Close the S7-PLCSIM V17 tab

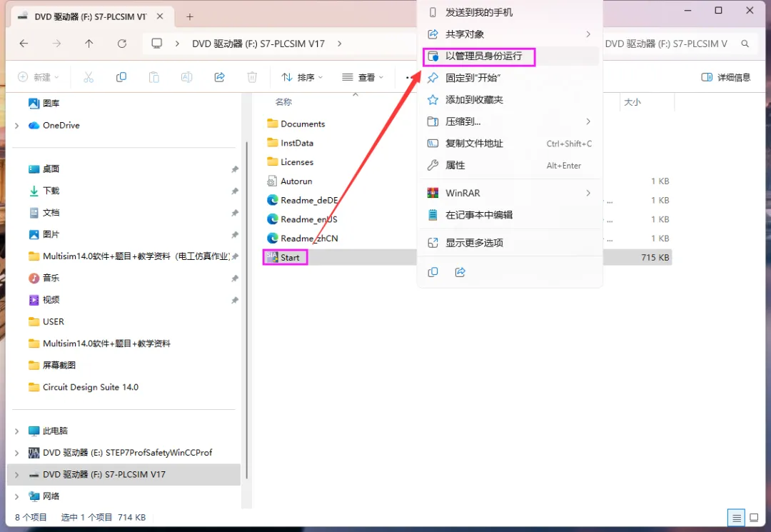[x=160, y=16]
